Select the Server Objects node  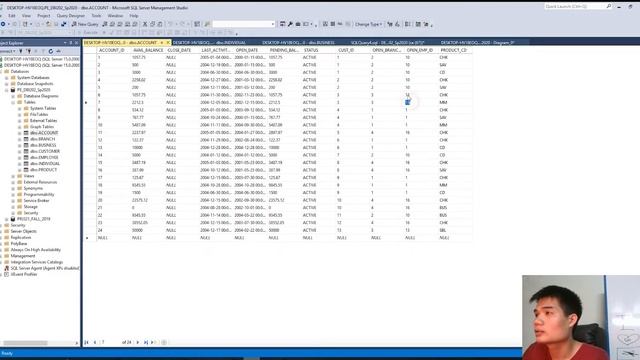[23, 231]
